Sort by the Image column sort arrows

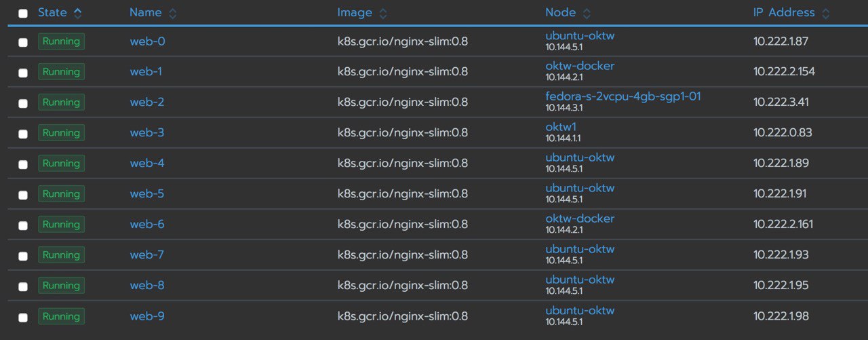(x=383, y=13)
